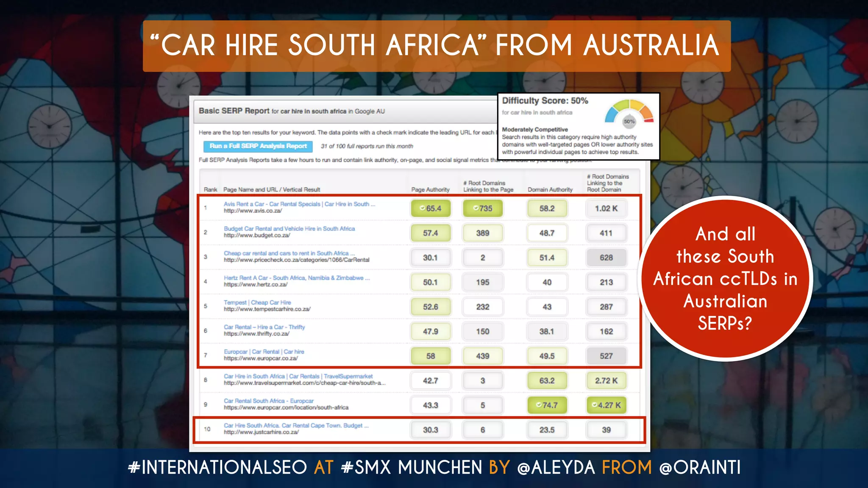Open the Europcar Car Rental Car hire link
This screenshot has height=488, width=868.
264,352
